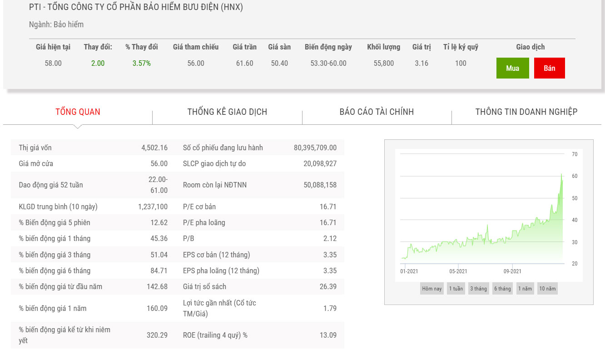Select the Thông tin doanh nghiệp tab
The width and height of the screenshot is (605, 364).
pos(526,112)
